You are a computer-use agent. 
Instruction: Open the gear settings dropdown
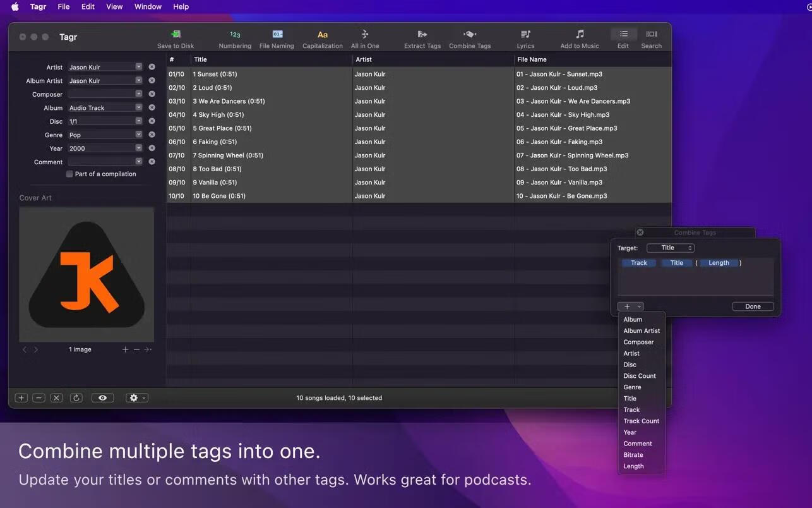[x=137, y=398]
